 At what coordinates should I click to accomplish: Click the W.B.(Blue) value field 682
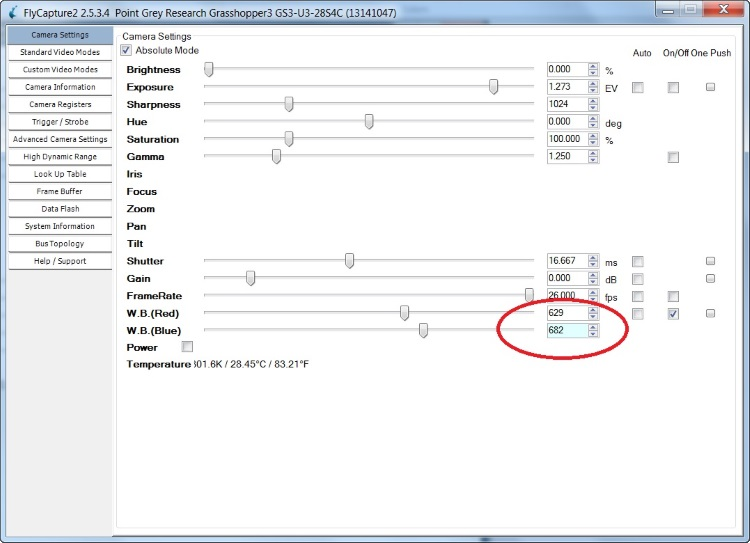[x=567, y=330]
